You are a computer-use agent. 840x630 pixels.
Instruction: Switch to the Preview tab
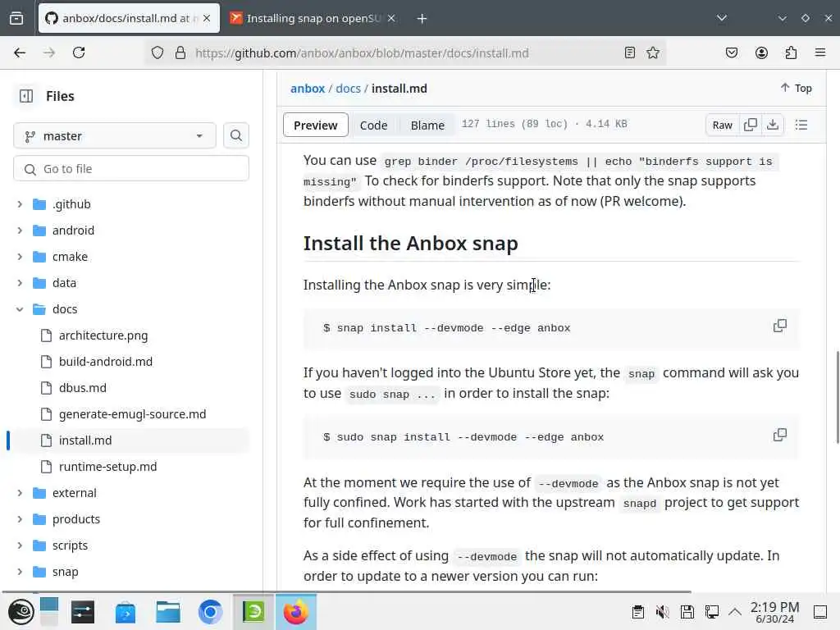click(316, 125)
